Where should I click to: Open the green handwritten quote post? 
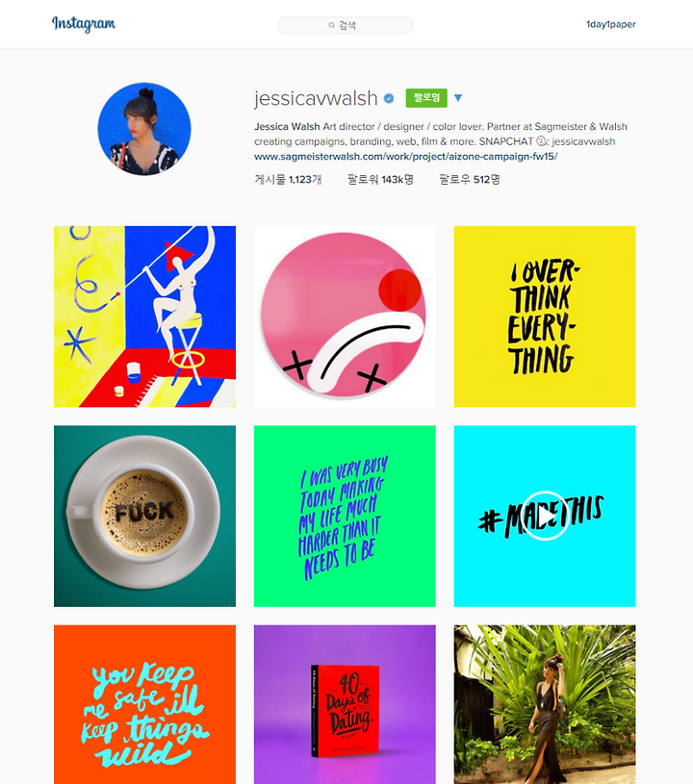(x=345, y=516)
